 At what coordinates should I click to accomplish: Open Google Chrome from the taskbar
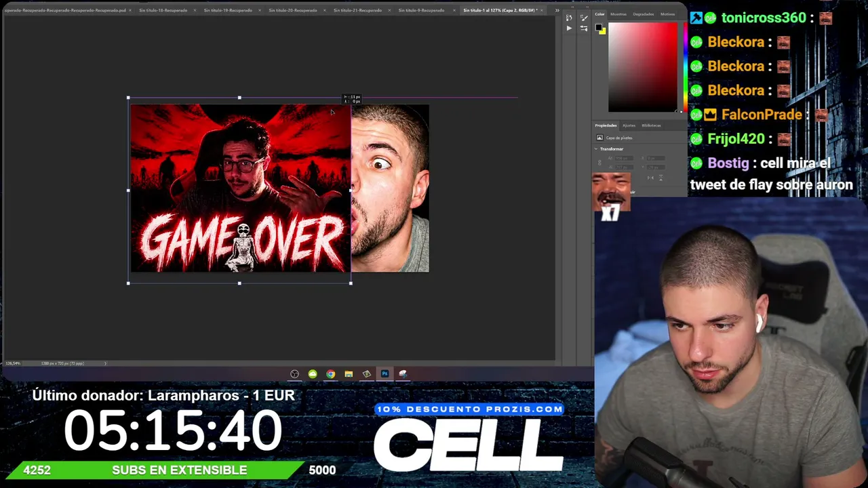[330, 373]
